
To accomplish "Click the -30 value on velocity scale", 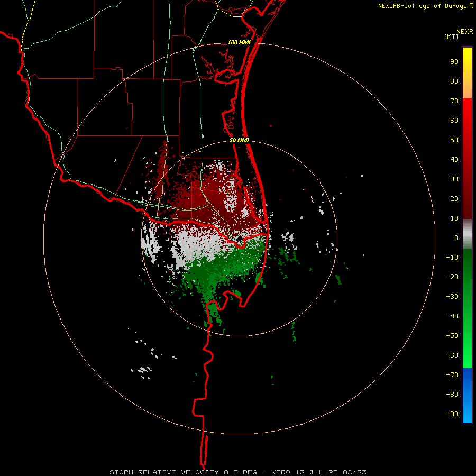I will pyautogui.click(x=452, y=297).
